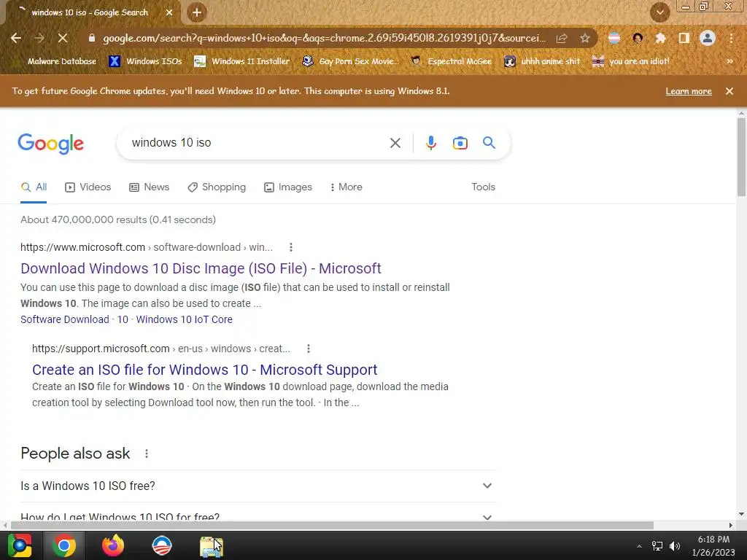Go to the Google logo home page
Image resolution: width=747 pixels, height=560 pixels.
(x=50, y=144)
